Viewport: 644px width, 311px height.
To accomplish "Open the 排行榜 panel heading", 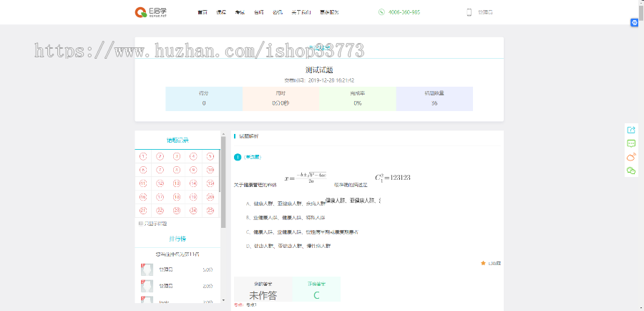I will coord(177,239).
